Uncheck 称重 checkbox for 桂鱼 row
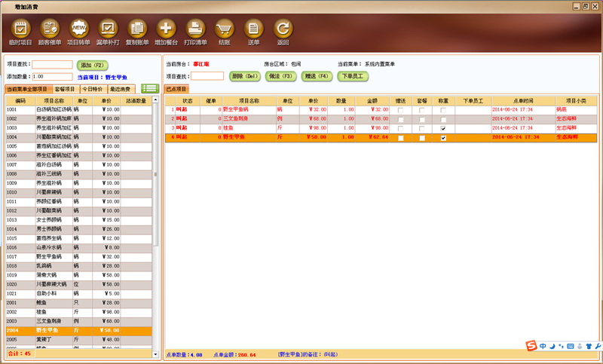 [x=443, y=128]
